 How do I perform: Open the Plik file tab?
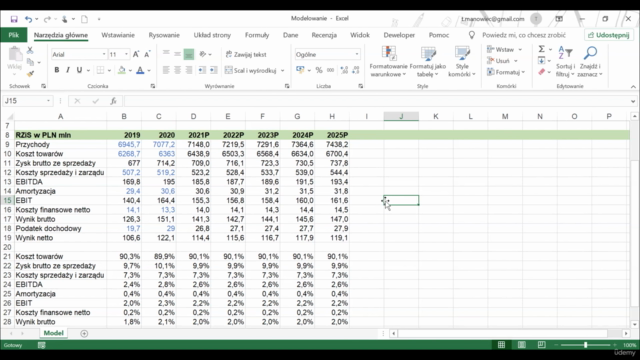(x=13, y=35)
